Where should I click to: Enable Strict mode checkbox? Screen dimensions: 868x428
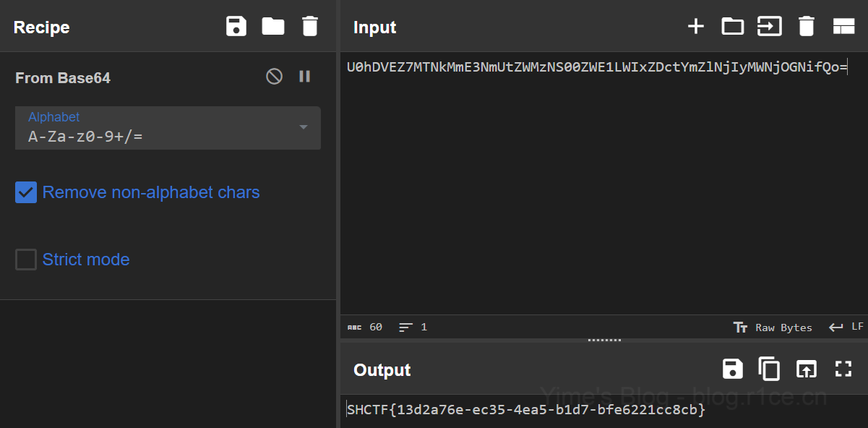[26, 260]
